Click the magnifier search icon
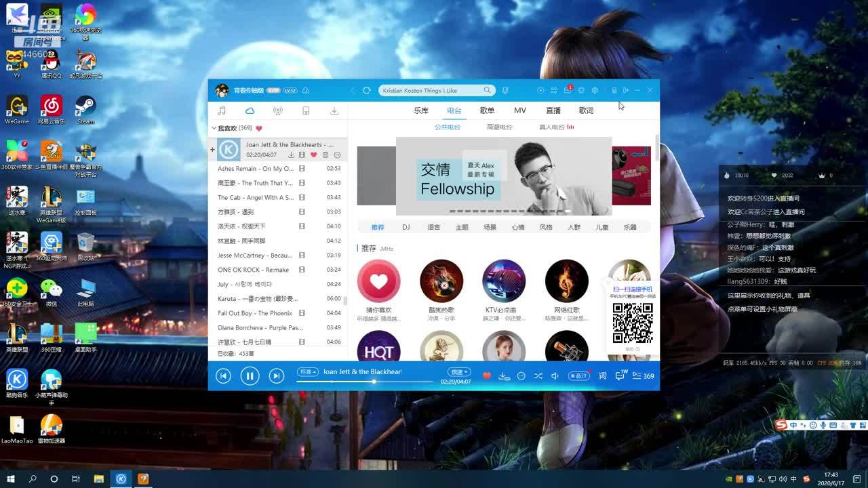Viewport: 868px width, 488px height. coord(487,90)
